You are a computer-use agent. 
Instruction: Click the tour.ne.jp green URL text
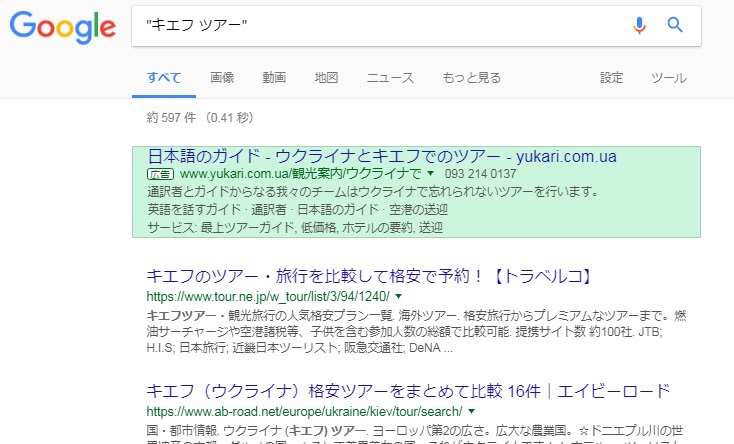pyautogui.click(x=268, y=296)
